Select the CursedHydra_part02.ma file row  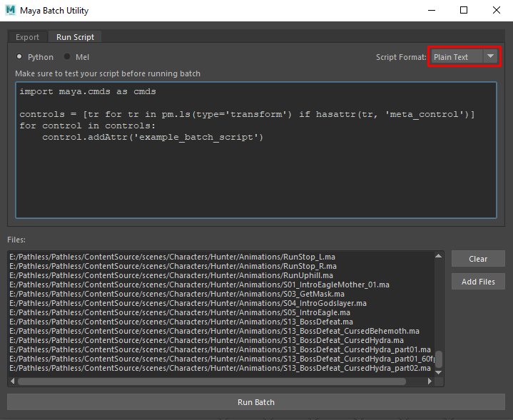[221, 368]
